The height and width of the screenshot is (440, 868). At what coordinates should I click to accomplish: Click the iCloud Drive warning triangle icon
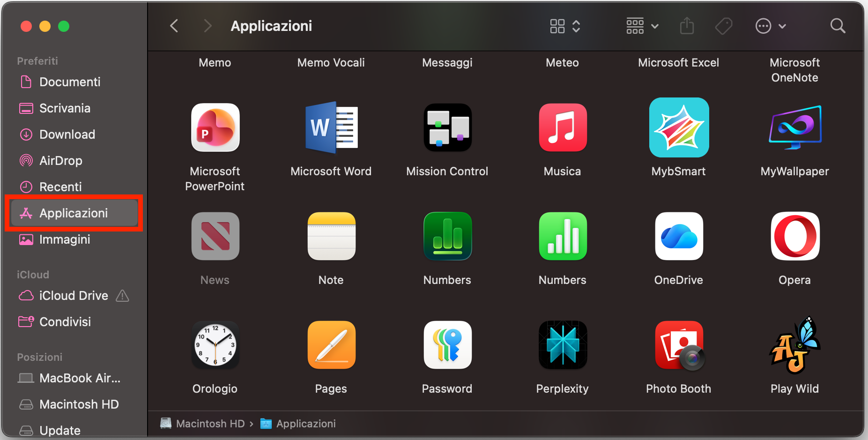(x=122, y=296)
